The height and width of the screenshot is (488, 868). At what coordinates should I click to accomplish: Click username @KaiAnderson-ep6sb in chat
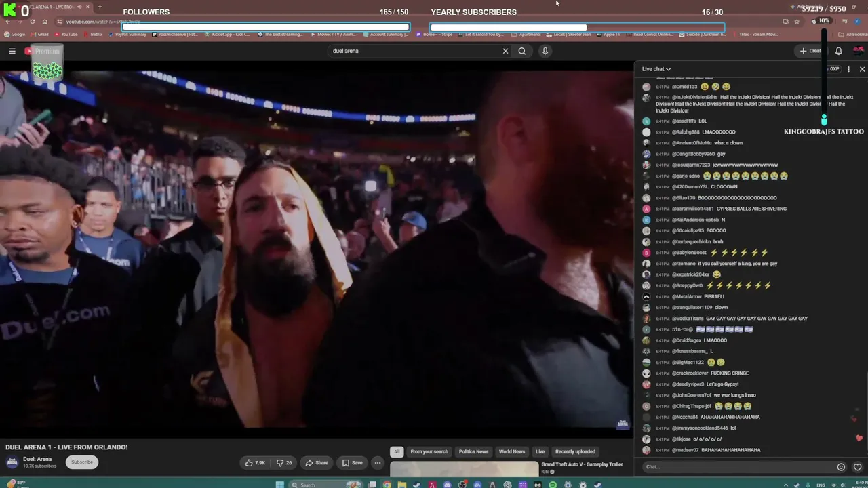[x=695, y=220]
